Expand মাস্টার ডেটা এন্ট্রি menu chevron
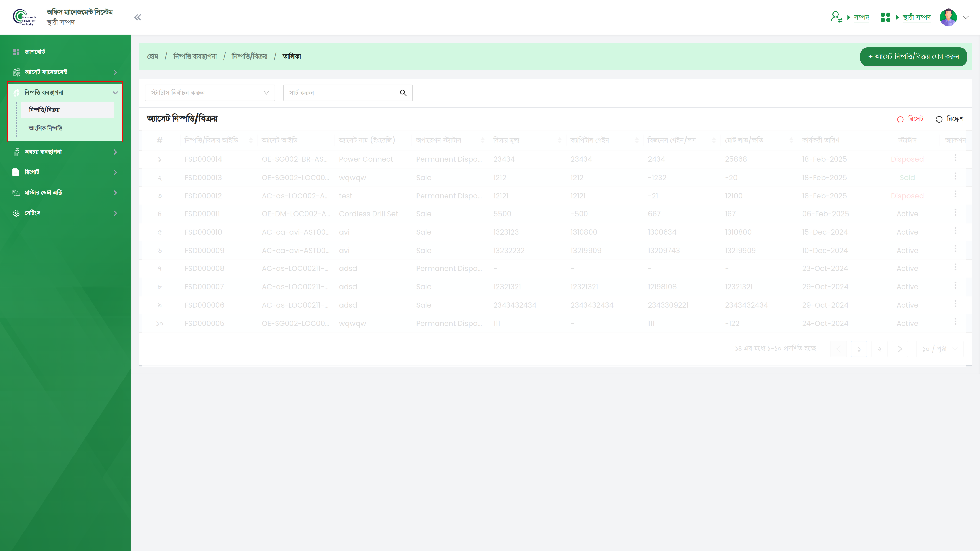980x551 pixels. [x=115, y=193]
